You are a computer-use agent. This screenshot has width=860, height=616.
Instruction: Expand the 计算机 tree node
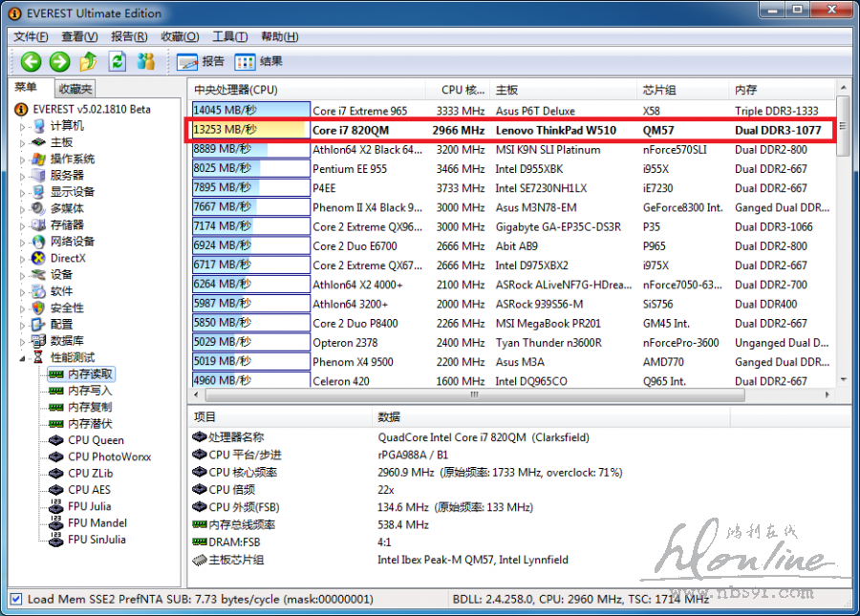coord(24,126)
